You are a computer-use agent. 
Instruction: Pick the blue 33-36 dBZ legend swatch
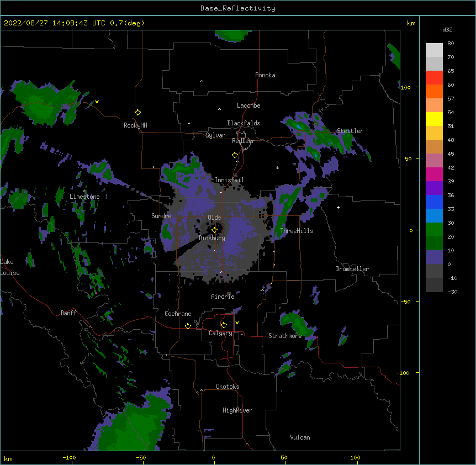pyautogui.click(x=434, y=202)
